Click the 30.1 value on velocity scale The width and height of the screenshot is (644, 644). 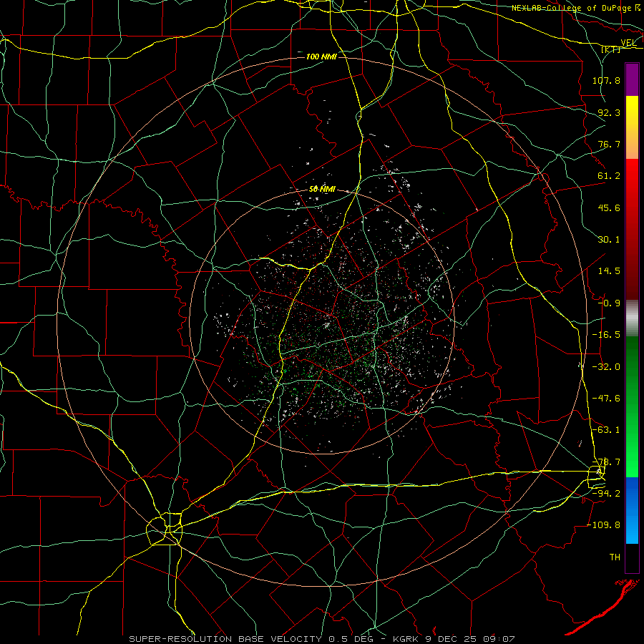(x=609, y=240)
